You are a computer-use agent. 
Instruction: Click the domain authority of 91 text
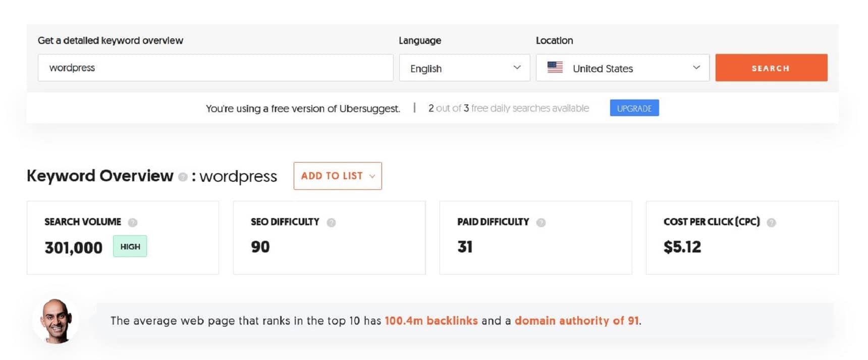pos(577,321)
